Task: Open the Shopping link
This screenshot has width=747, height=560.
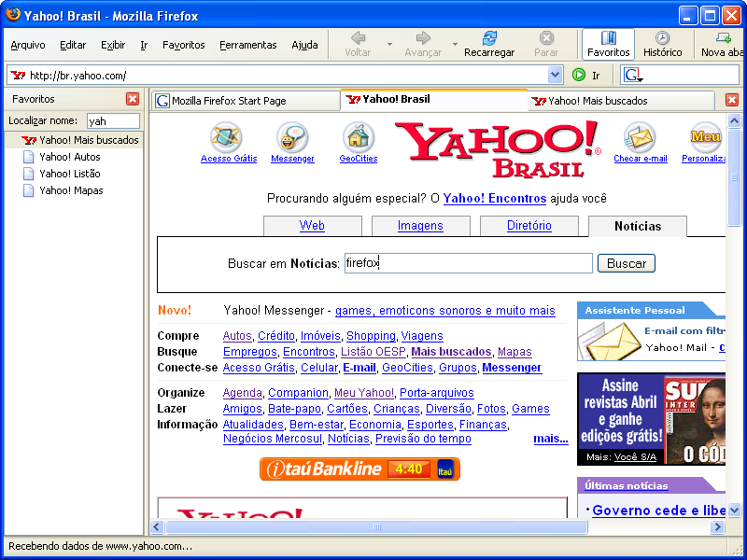Action: click(x=371, y=336)
